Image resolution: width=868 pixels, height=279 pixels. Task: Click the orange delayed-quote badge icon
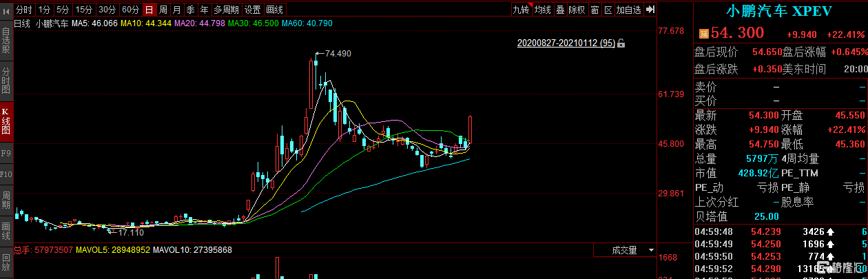[x=704, y=34]
